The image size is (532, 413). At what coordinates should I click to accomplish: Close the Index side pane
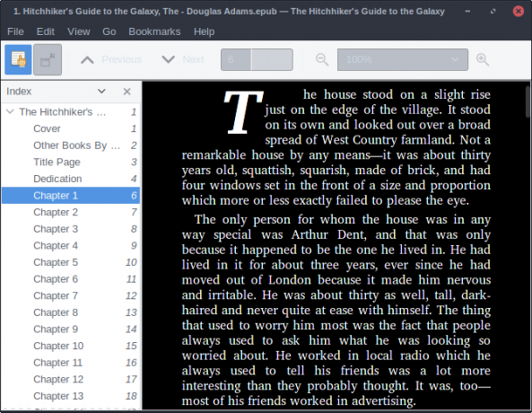[x=126, y=92]
